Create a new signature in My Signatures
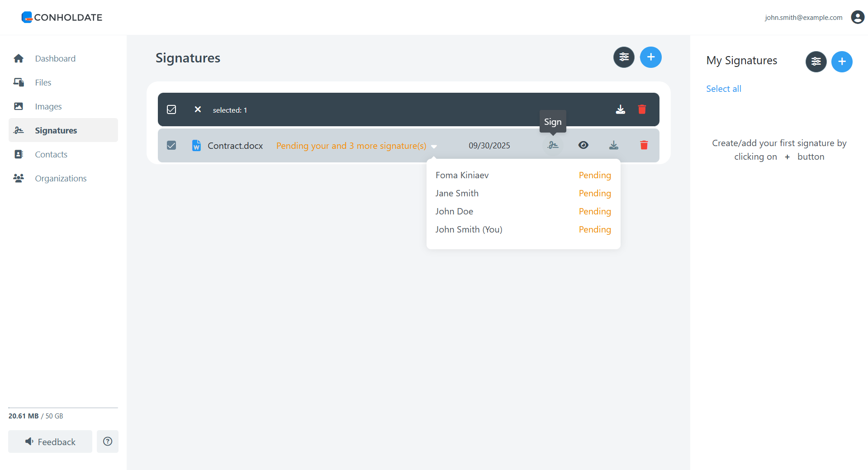The height and width of the screenshot is (470, 868). point(841,62)
